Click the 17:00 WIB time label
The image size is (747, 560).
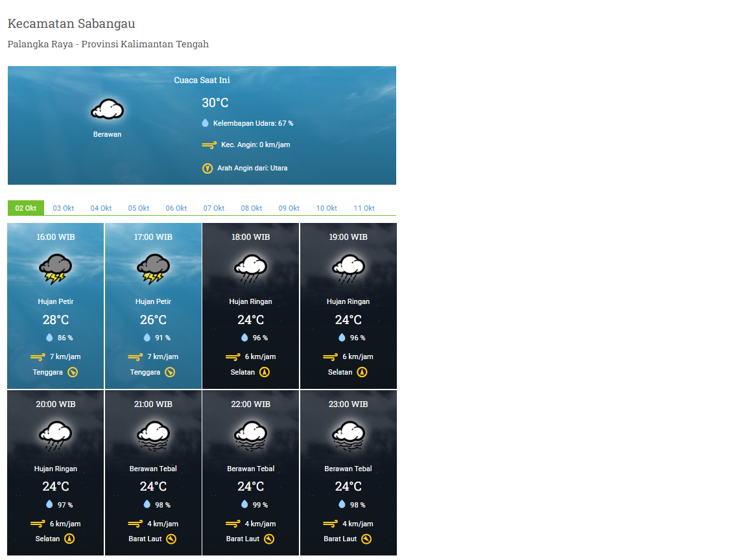pyautogui.click(x=153, y=237)
